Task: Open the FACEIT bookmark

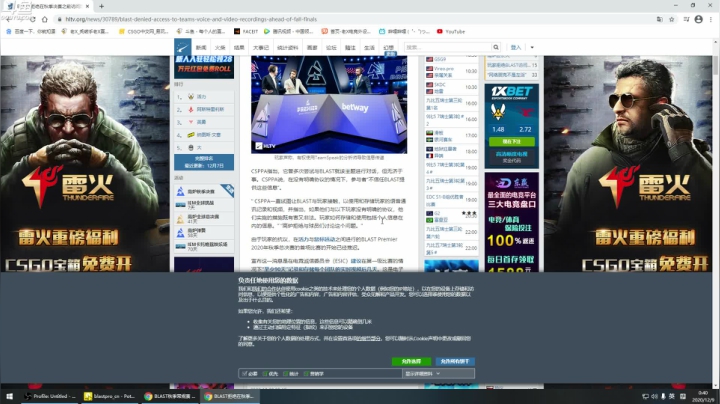Action: coord(246,31)
